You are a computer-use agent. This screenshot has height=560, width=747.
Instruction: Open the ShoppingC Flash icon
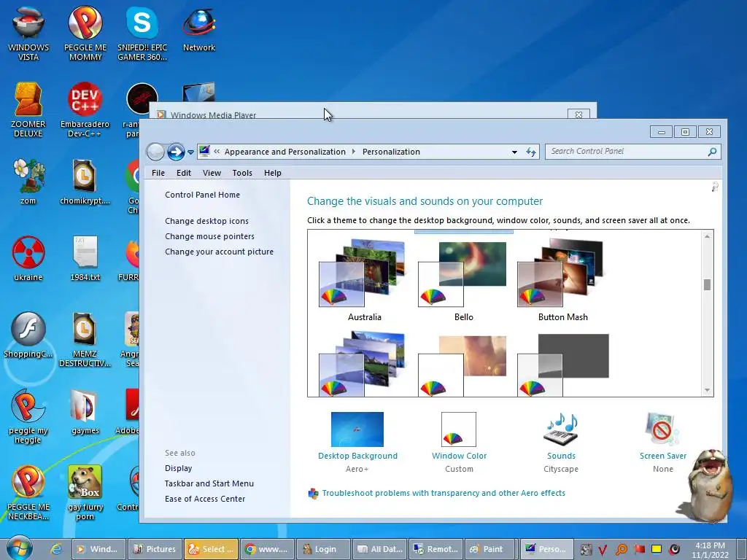point(28,334)
